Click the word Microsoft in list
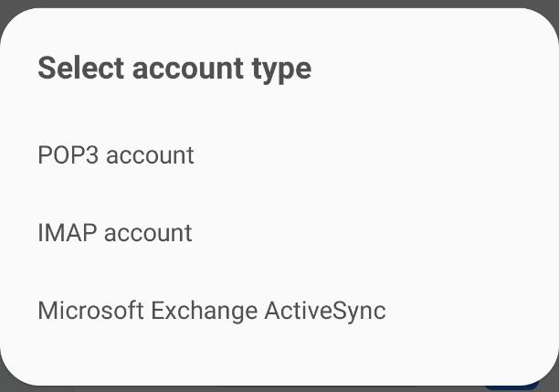Image resolution: width=559 pixels, height=392 pixels. [90, 311]
